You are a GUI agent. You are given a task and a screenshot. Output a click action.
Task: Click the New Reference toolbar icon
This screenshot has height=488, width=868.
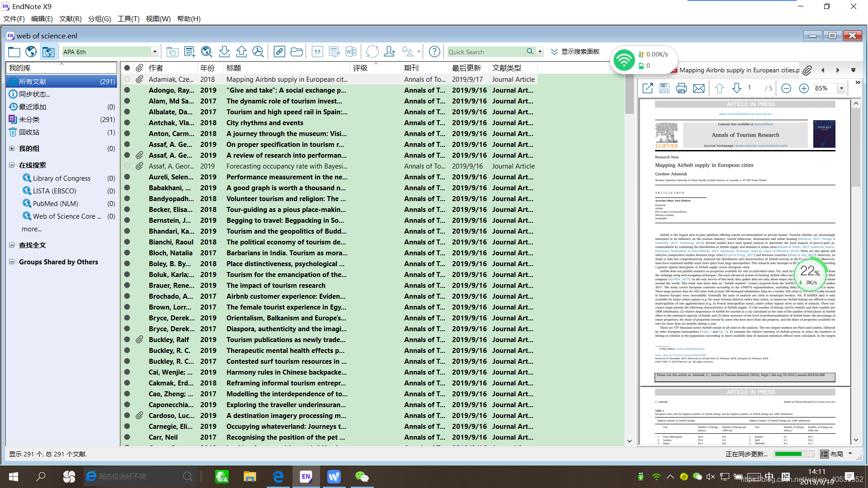[189, 52]
